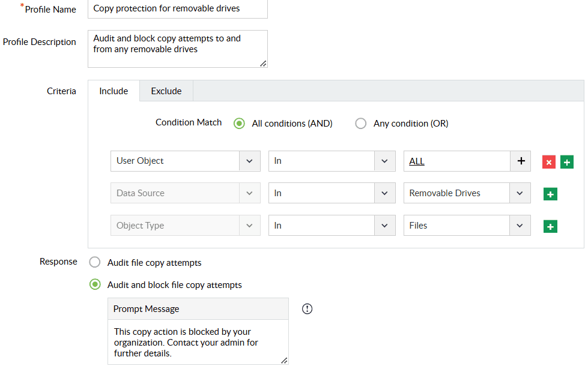Switch to the Exclude tab
Viewport: 588px width, 369px height.
166,91
